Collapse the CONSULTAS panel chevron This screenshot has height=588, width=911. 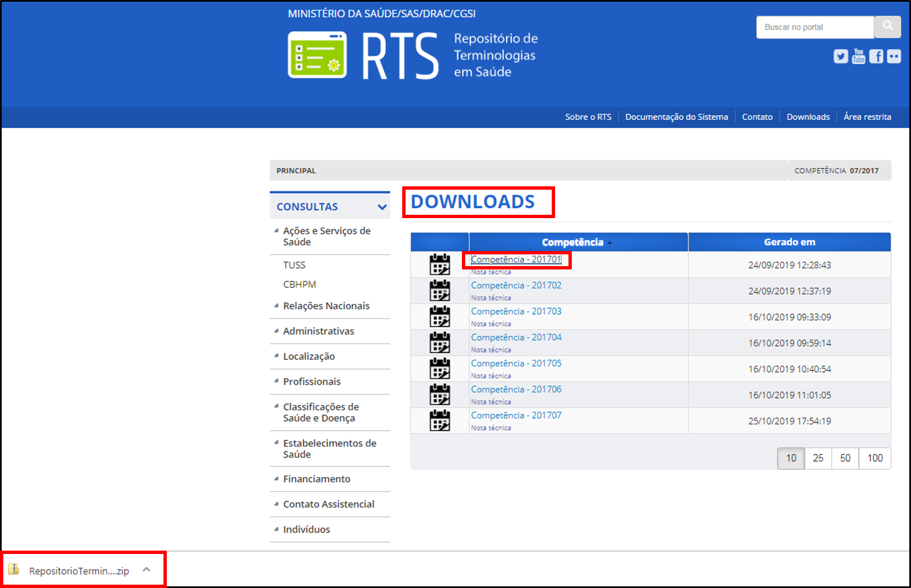382,207
